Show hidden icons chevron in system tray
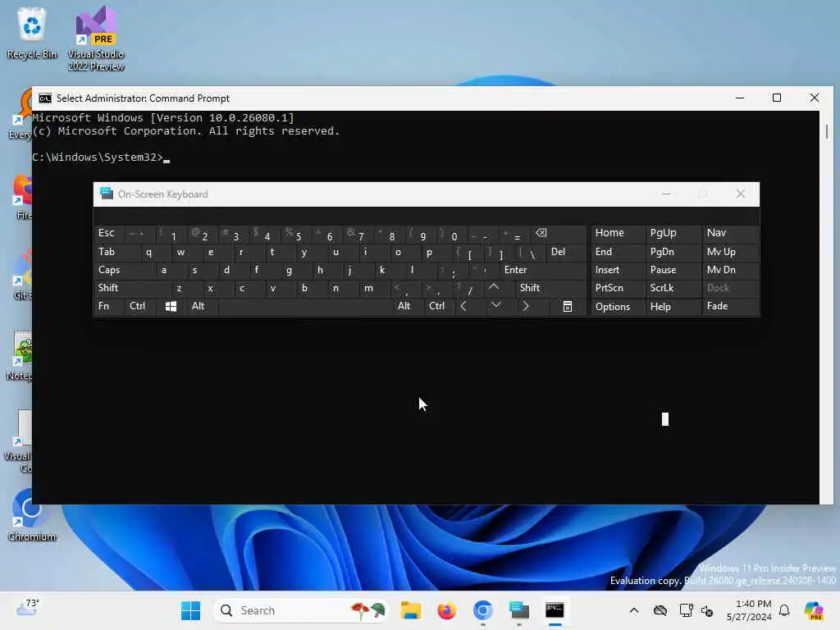840x630 pixels. pyautogui.click(x=634, y=610)
